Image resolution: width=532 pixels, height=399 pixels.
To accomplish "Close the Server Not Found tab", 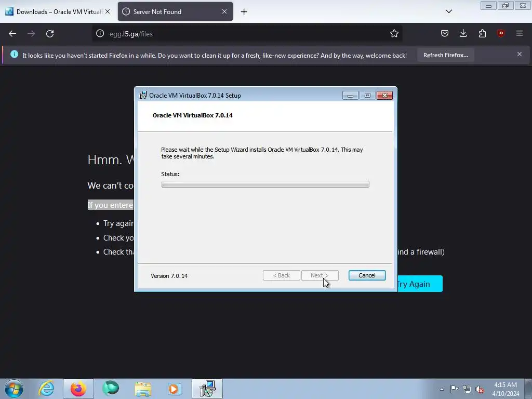I will click(224, 11).
